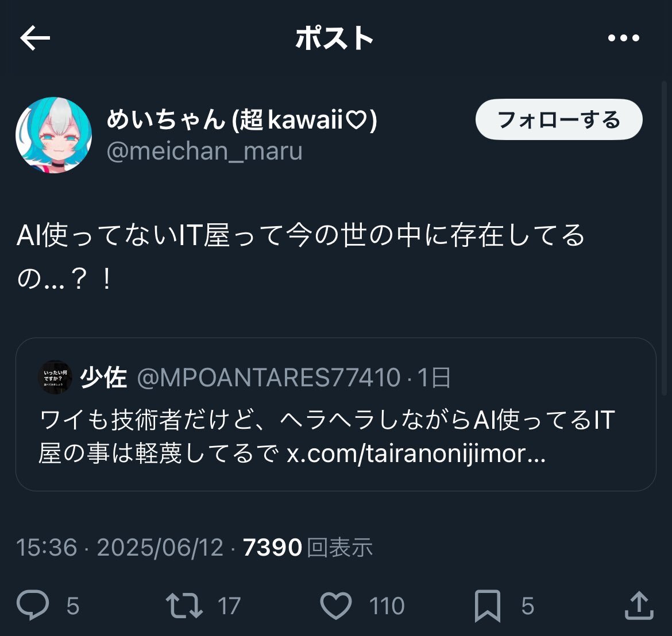
Task: Tap the reply speech bubble icon
Action: [x=33, y=605]
